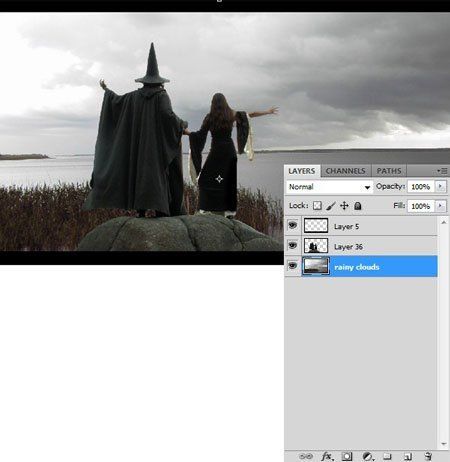Open the Layers panel options menu
This screenshot has height=462, width=450.
pos(442,171)
